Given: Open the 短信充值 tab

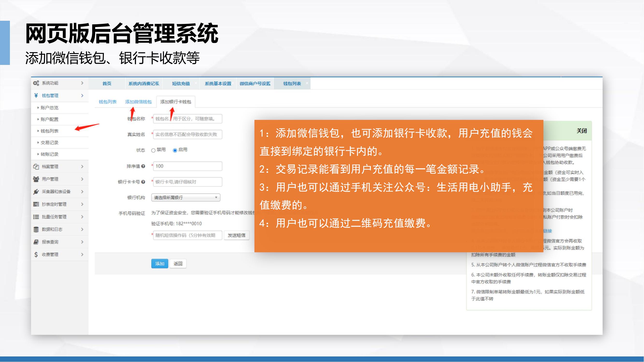Looking at the screenshot, I should coord(181,84).
